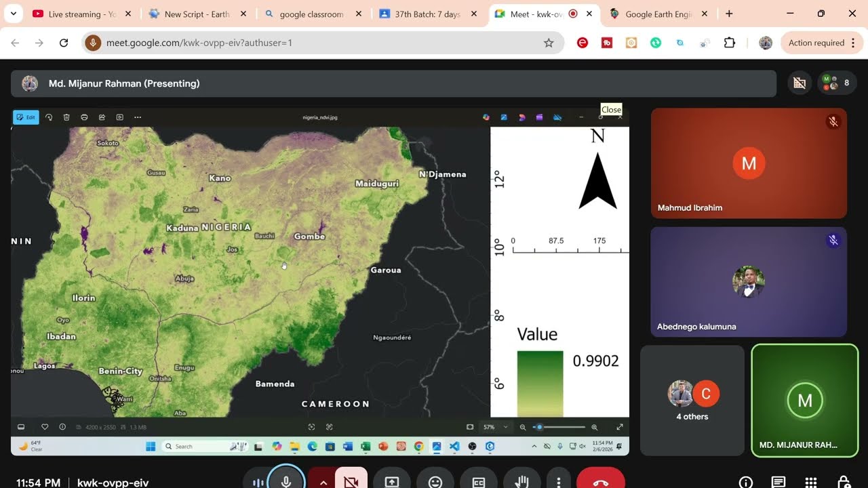This screenshot has height=488, width=868.
Task: Click the meet.google.com address bar
Action: (322, 43)
